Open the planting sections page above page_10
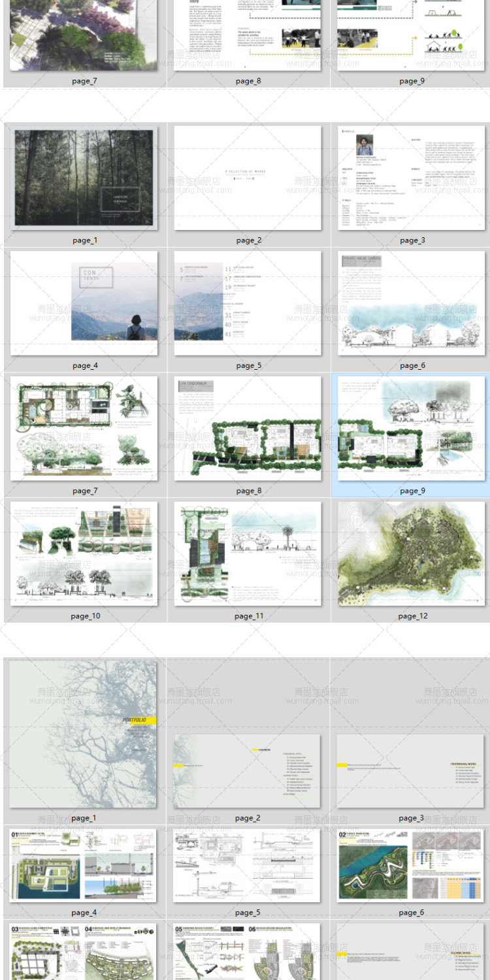This screenshot has height=980, width=490. coord(84,553)
